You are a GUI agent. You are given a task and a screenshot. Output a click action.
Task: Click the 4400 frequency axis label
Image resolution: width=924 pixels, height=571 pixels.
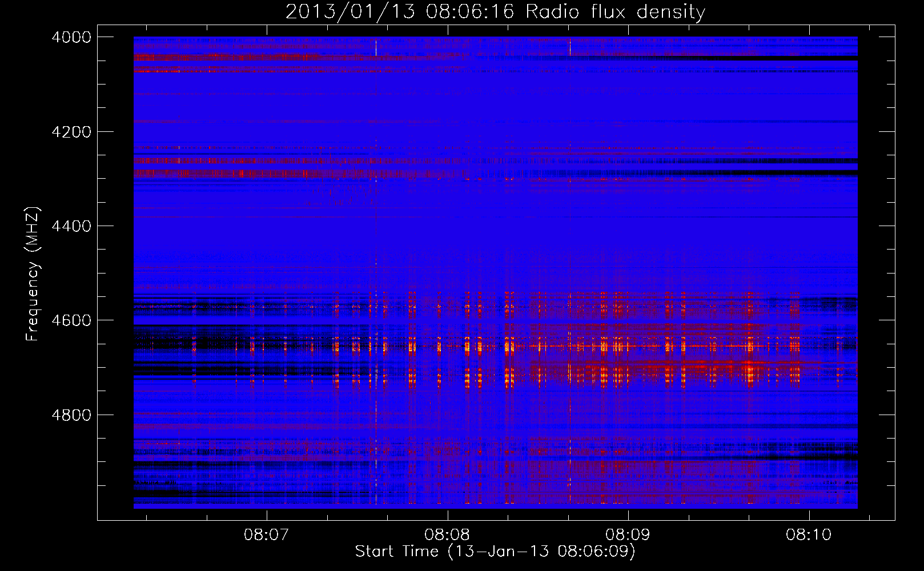coord(71,226)
